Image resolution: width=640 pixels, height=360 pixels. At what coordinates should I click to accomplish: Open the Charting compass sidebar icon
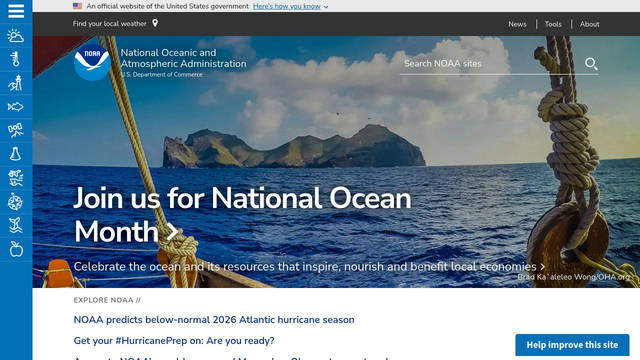16,202
